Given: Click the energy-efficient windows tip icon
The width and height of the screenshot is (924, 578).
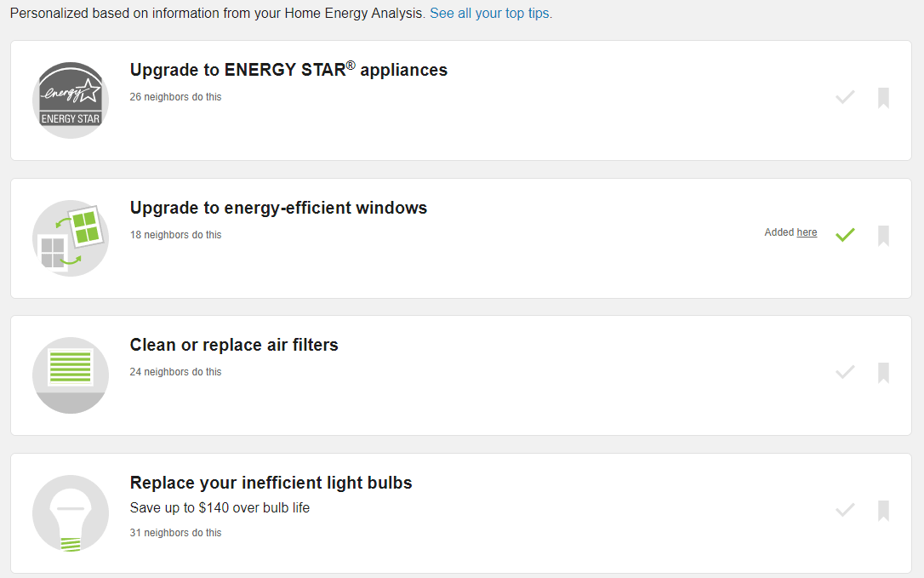Looking at the screenshot, I should tap(71, 237).
